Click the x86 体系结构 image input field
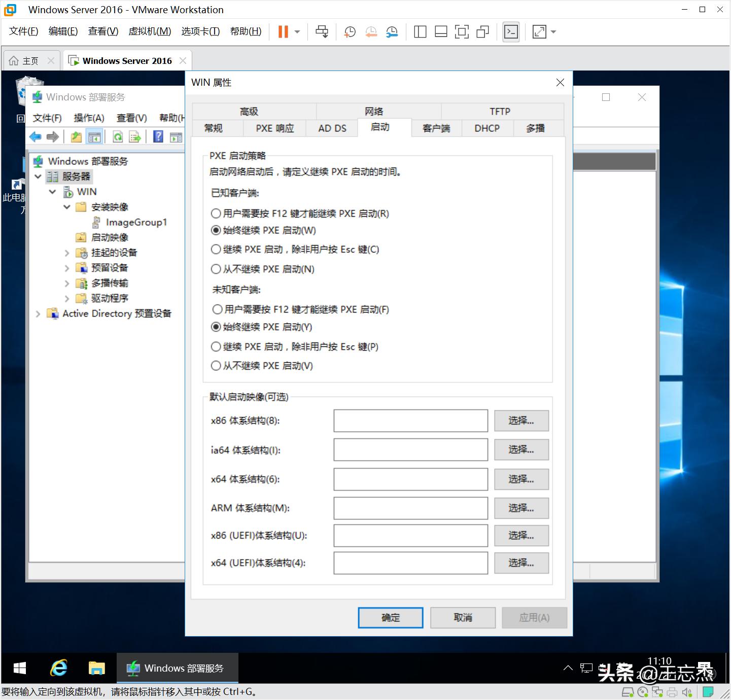This screenshot has width=731, height=700. [410, 421]
